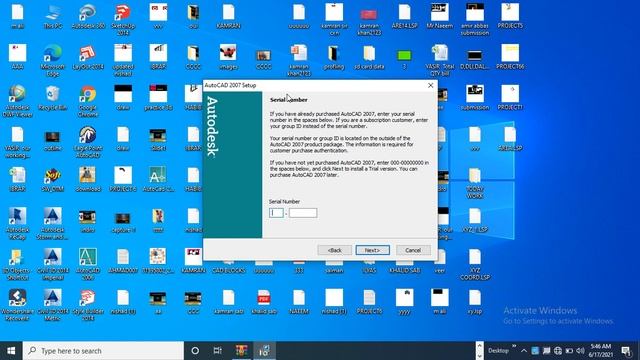Image resolution: width=640 pixels, height=360 pixels.
Task: Click the Back button in setup dialog
Action: coord(334,250)
